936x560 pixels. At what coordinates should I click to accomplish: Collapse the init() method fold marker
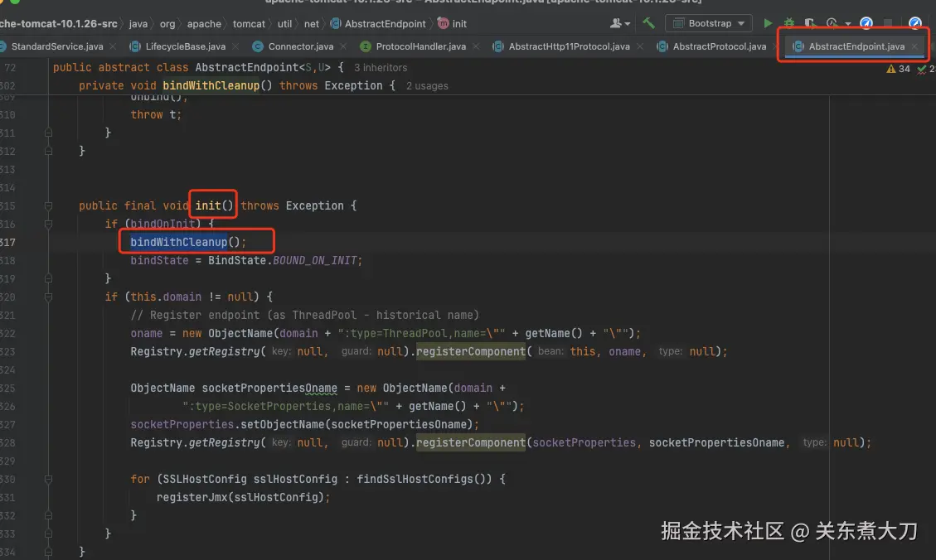coord(48,205)
